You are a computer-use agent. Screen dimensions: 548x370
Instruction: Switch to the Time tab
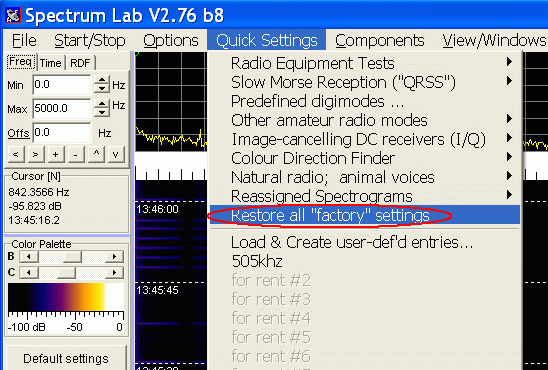tap(50, 63)
